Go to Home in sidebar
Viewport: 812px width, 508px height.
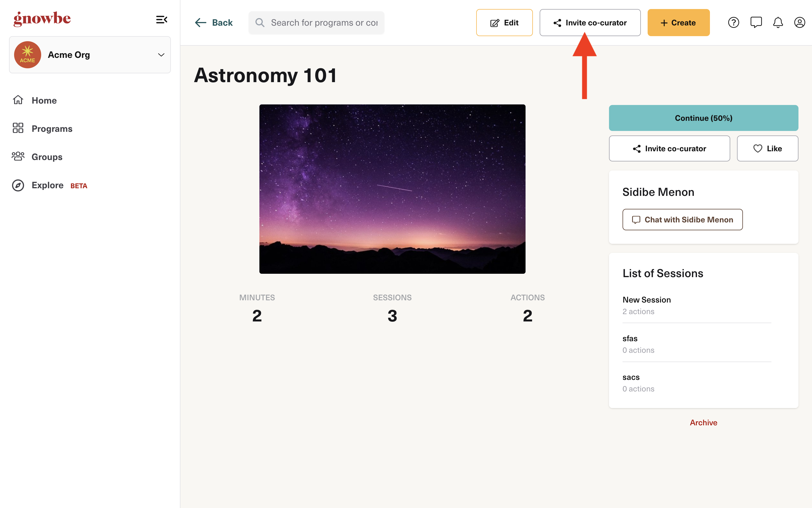pyautogui.click(x=44, y=100)
